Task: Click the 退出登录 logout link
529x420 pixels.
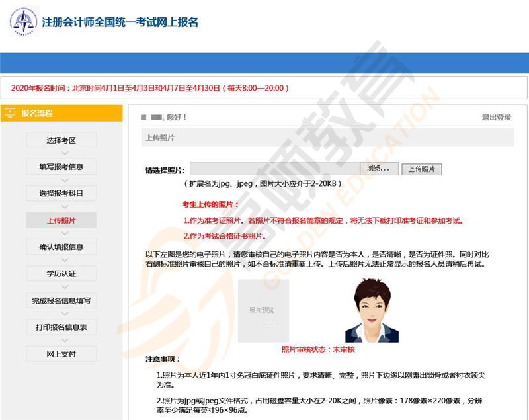Action: 496,118
